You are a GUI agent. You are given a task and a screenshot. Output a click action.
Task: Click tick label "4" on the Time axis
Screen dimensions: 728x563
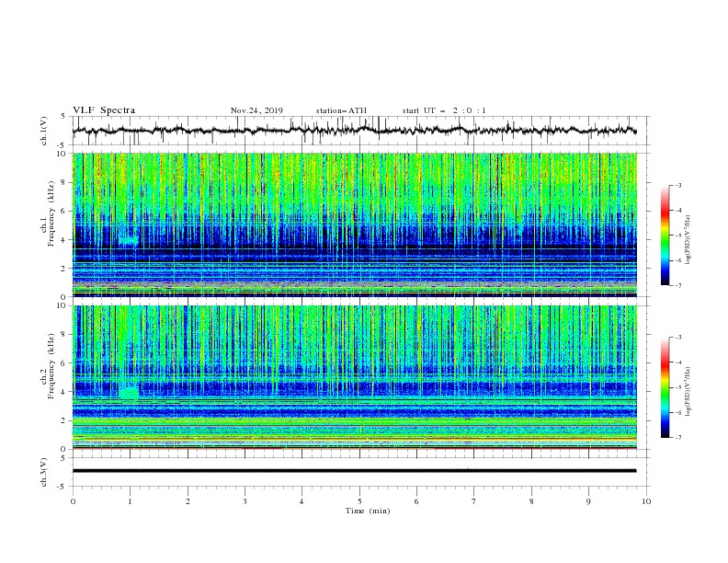click(x=302, y=501)
